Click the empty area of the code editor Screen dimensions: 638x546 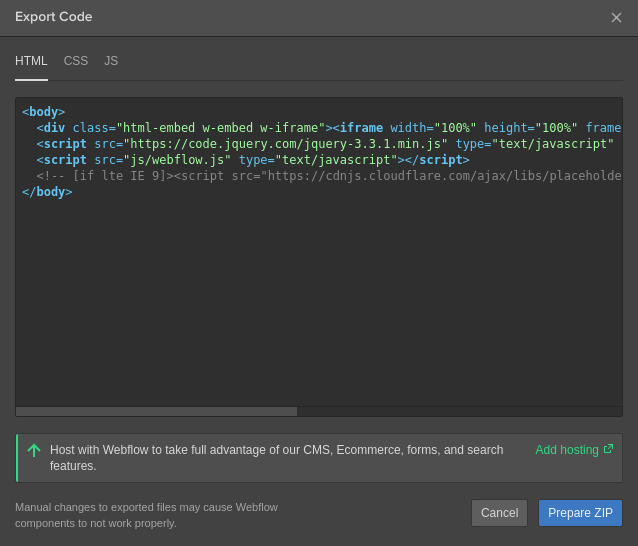click(x=320, y=300)
